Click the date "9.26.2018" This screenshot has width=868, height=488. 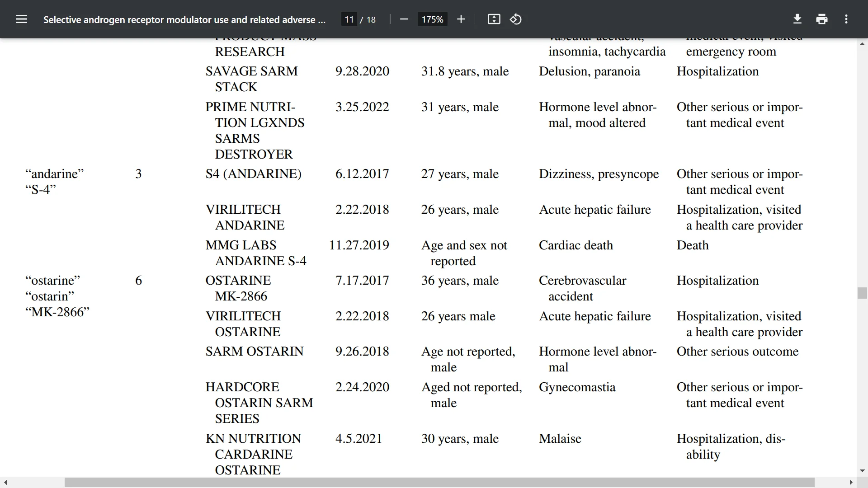pos(362,352)
